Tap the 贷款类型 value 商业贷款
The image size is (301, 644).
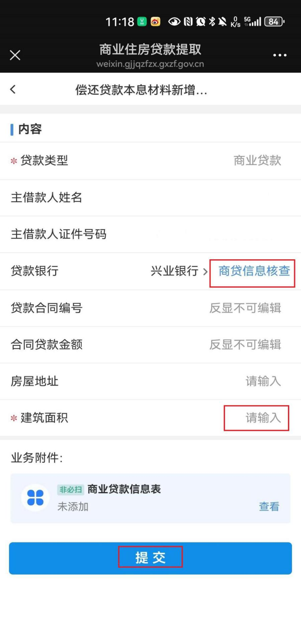(x=257, y=161)
